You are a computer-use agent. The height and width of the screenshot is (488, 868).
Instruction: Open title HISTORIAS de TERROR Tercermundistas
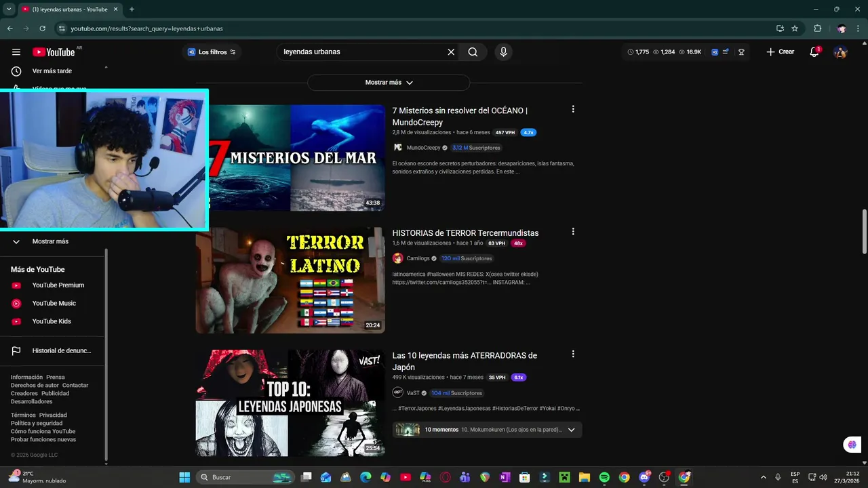[465, 233]
